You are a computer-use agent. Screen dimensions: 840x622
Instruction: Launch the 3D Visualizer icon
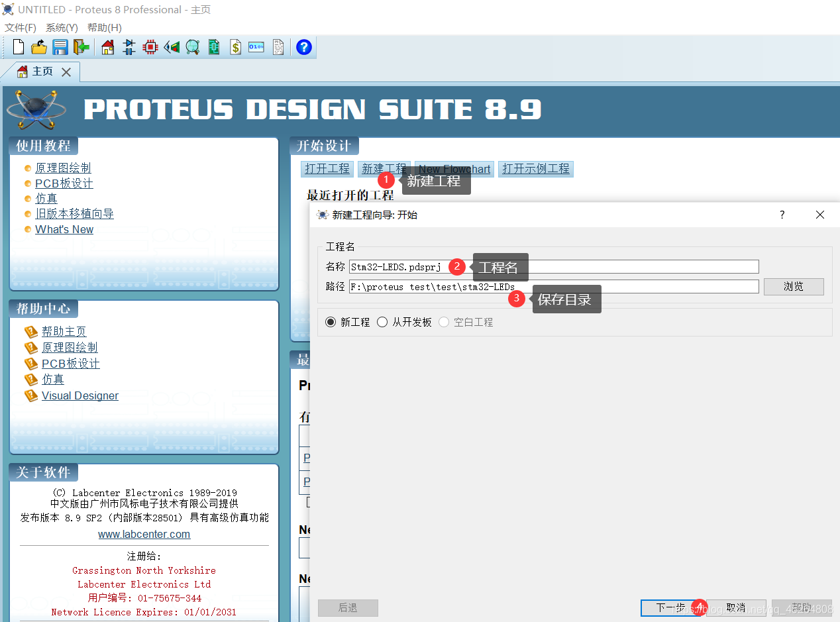[172, 47]
